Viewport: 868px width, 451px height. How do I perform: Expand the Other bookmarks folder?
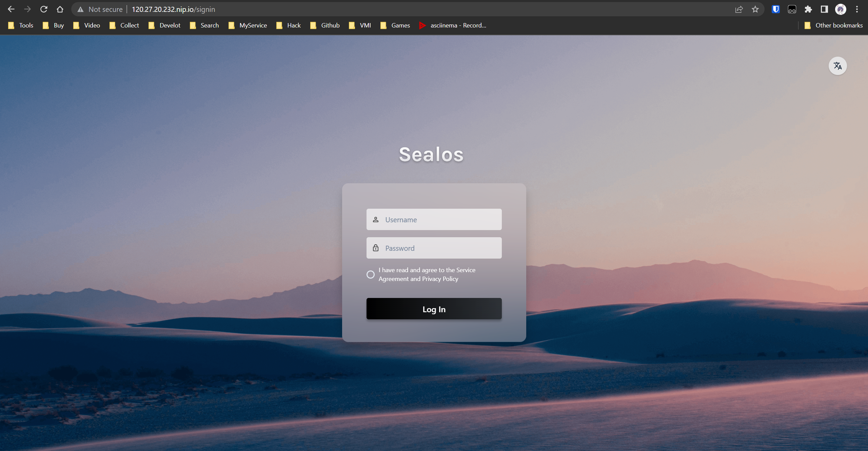click(834, 25)
